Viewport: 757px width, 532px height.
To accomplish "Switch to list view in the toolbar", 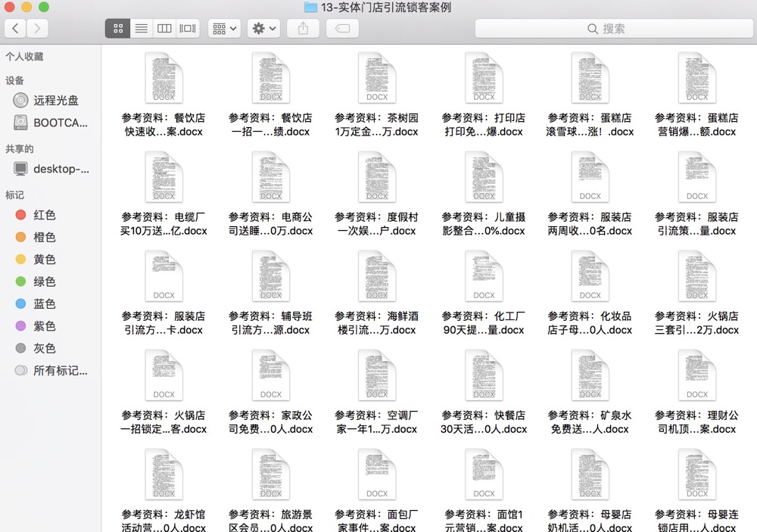I will 141,28.
